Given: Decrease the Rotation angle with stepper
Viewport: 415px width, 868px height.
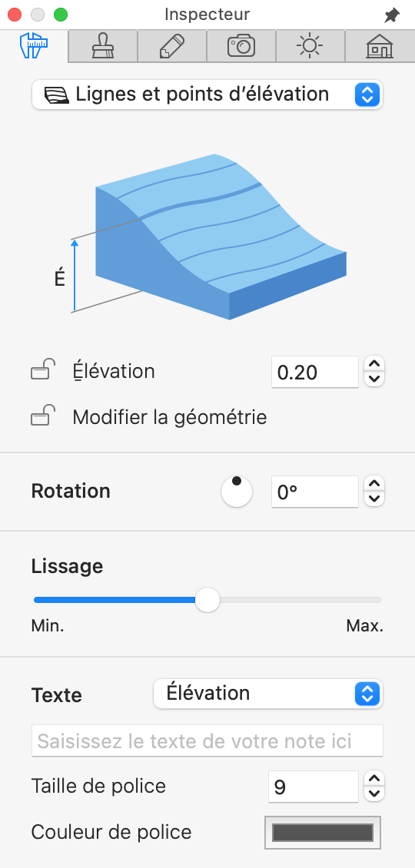Looking at the screenshot, I should [x=375, y=499].
